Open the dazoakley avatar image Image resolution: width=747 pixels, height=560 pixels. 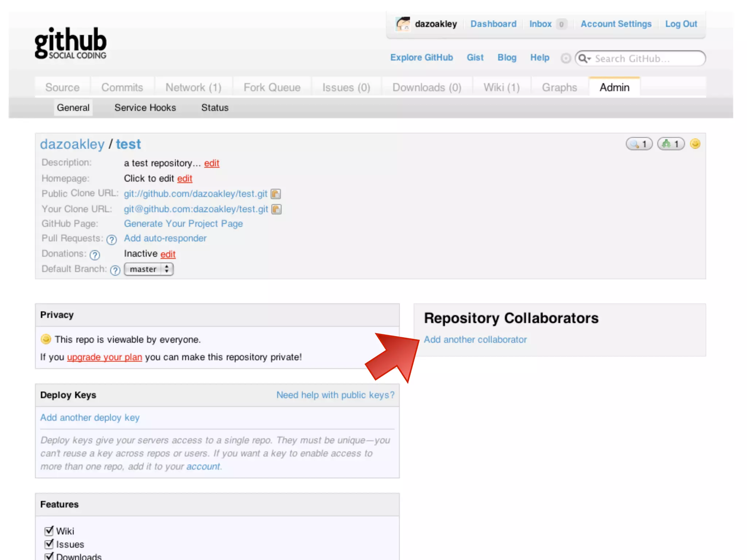[403, 24]
